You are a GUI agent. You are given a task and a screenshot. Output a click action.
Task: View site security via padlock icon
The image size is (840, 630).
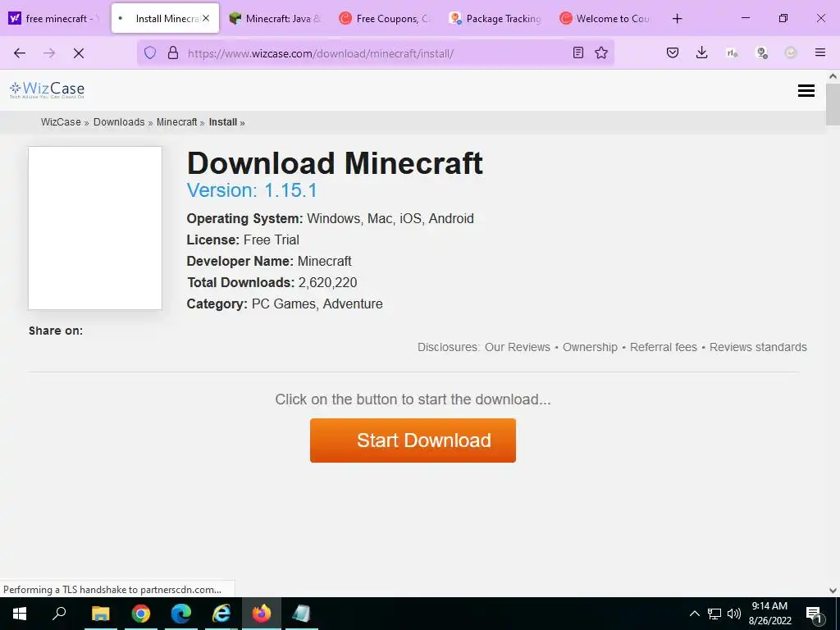(172, 52)
